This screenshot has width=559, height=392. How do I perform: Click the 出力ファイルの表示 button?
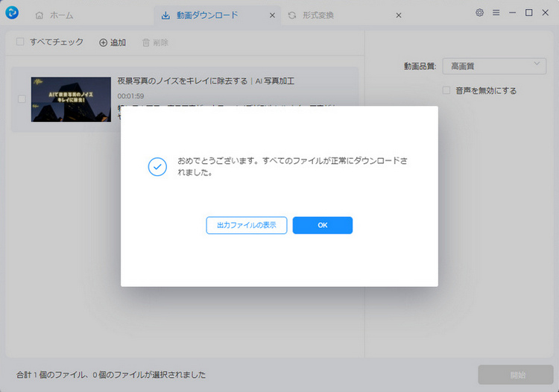tap(246, 226)
